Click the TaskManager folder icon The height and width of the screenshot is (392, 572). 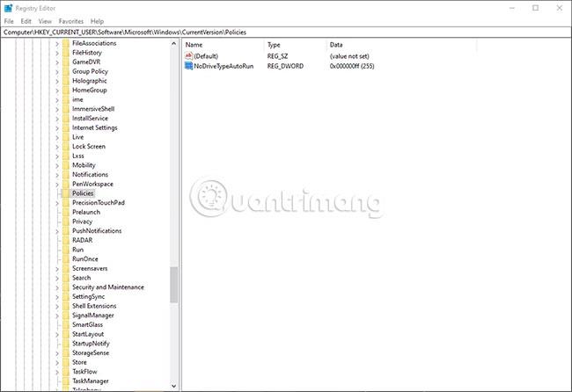pyautogui.click(x=66, y=381)
